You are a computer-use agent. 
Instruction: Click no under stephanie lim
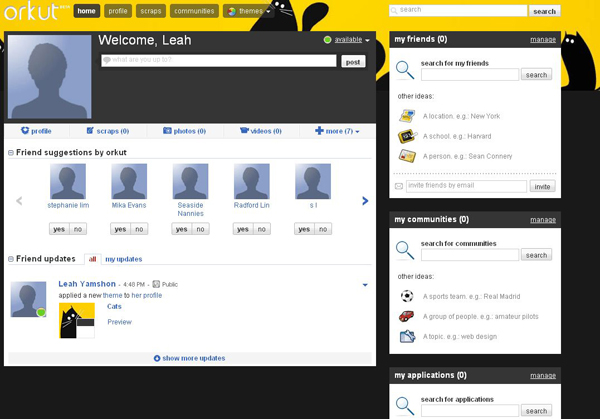coord(78,229)
